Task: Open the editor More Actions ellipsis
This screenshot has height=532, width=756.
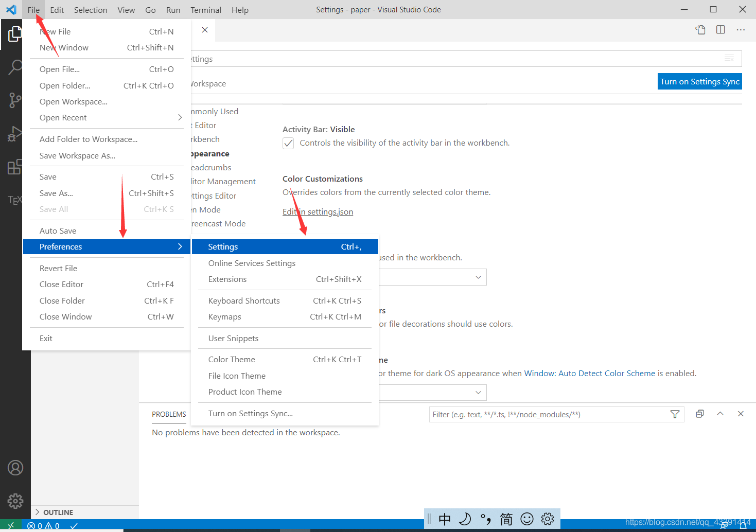Action: coord(741,30)
